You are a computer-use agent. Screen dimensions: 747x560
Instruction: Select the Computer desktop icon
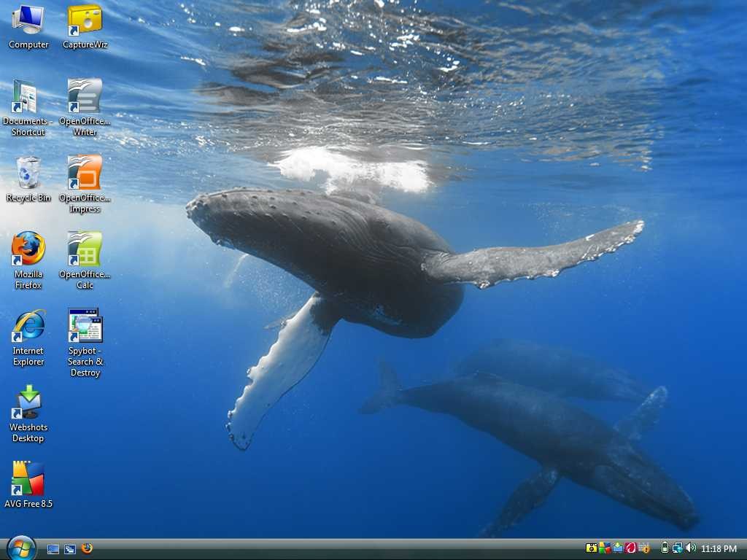28,26
